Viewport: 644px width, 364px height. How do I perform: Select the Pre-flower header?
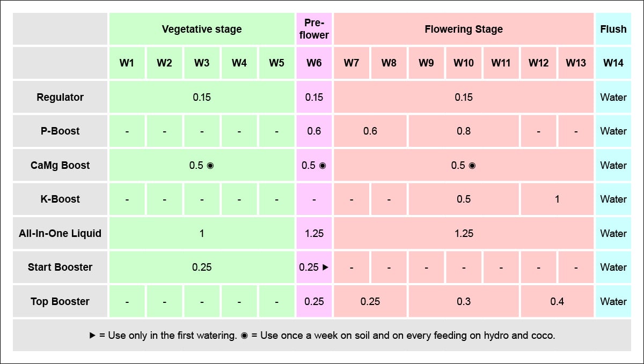(x=314, y=29)
